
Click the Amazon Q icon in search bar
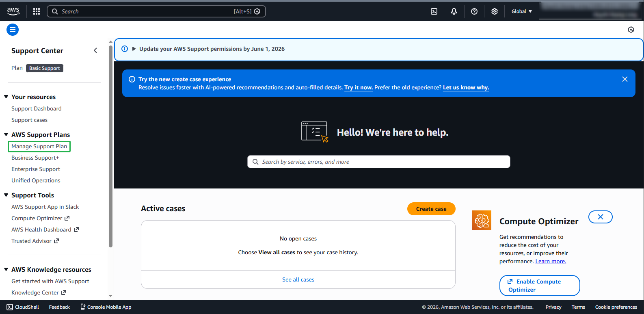click(257, 11)
